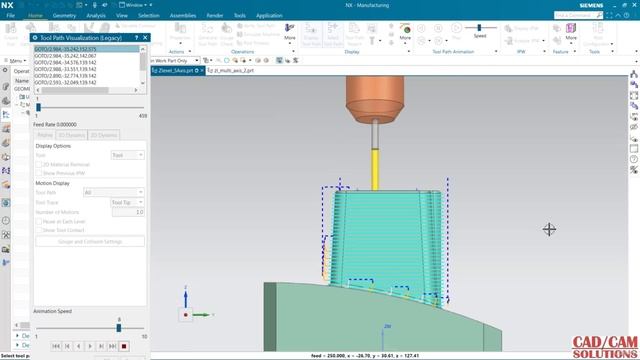
Task: Open the Analysis ribbon tab
Action: tap(96, 16)
